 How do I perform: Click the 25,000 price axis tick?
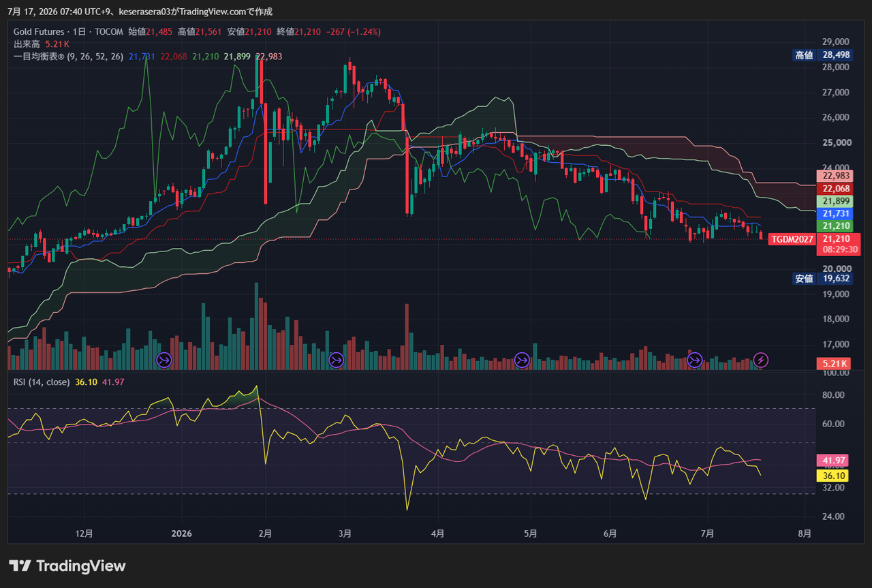click(x=835, y=143)
